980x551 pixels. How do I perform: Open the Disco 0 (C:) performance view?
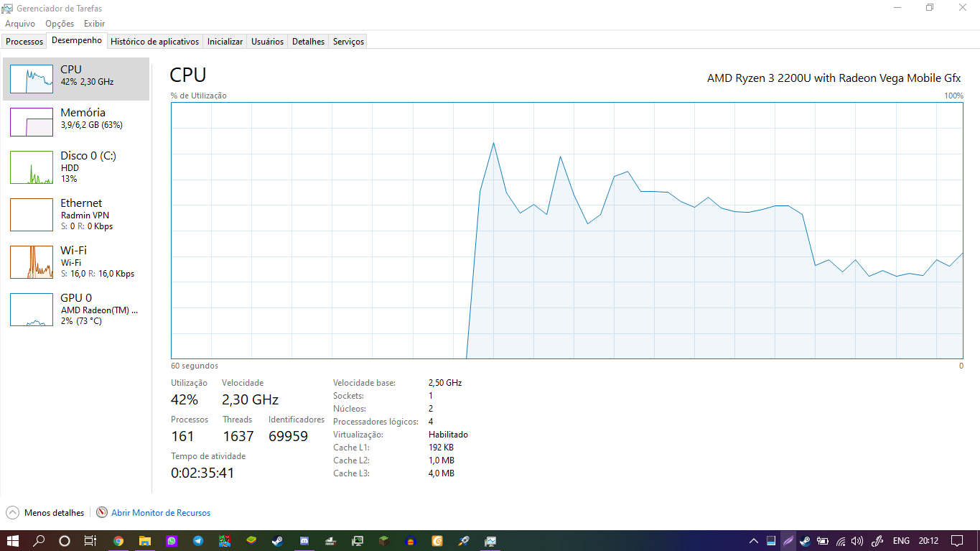(76, 167)
